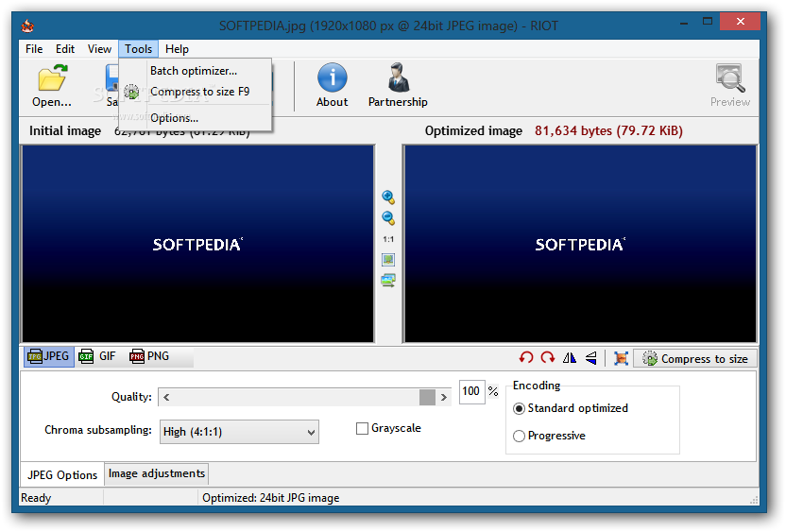Flip the image vertically
786x532 pixels.
[x=591, y=358]
